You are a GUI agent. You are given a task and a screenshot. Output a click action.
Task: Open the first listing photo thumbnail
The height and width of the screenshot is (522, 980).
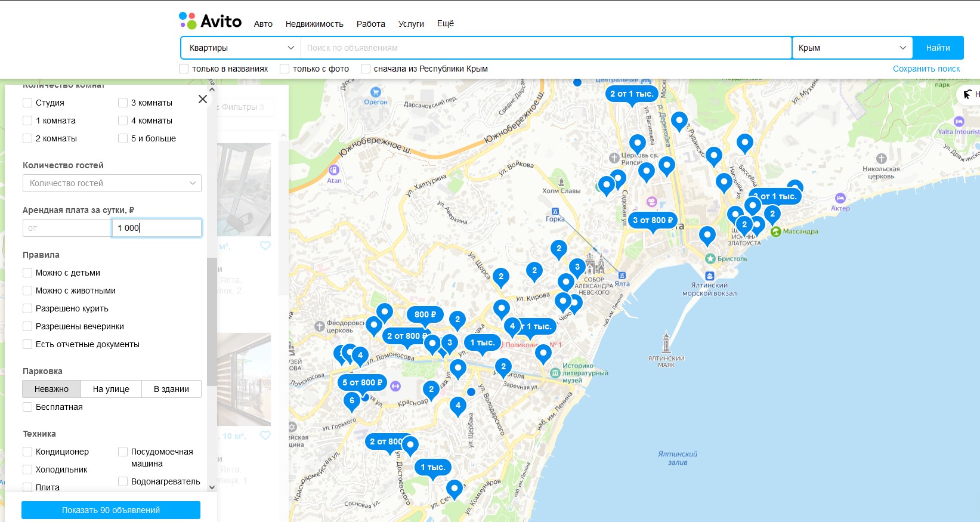tap(245, 190)
